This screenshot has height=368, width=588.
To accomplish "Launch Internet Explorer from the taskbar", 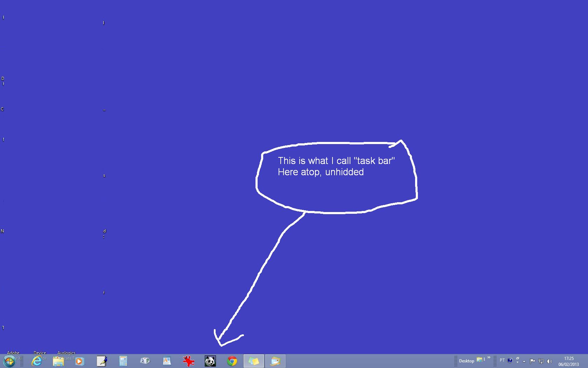I will point(37,361).
